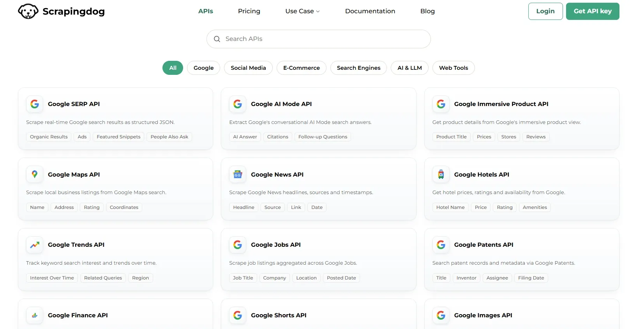Open the Google Images API title
The height and width of the screenshot is (329, 644).
click(x=483, y=315)
